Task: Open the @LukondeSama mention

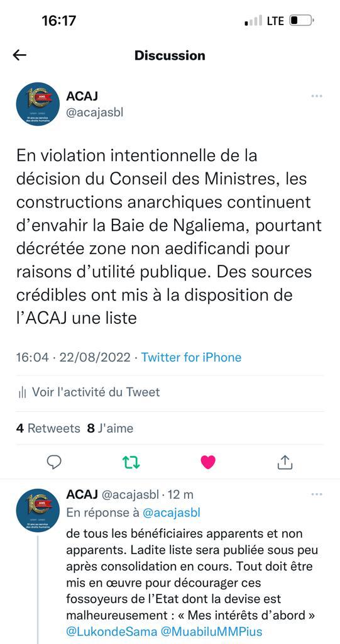Action: (111, 631)
